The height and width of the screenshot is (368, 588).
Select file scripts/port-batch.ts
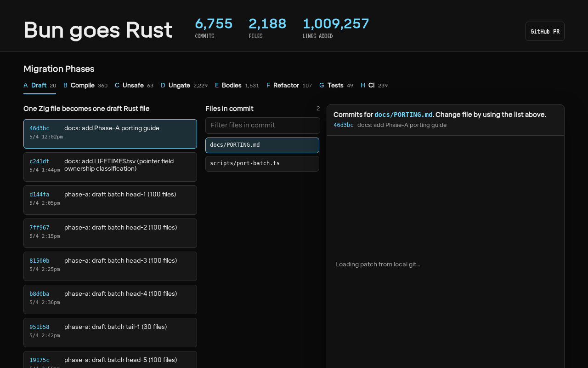point(262,164)
